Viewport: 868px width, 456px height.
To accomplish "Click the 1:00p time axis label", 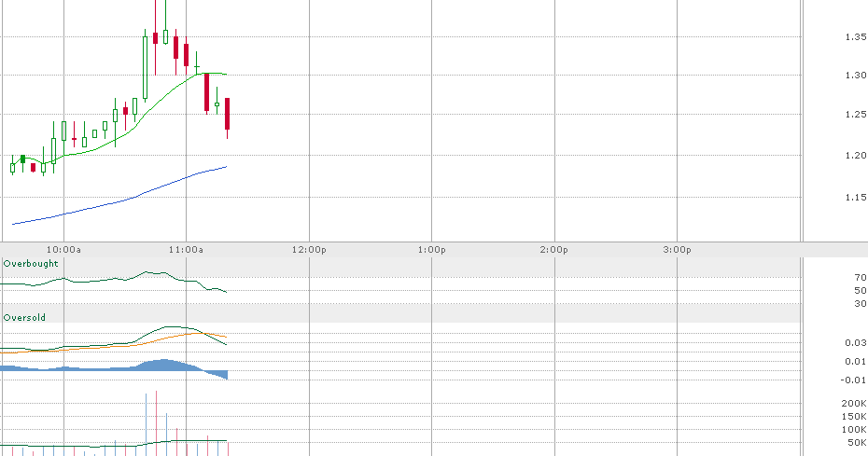I will click(x=432, y=250).
